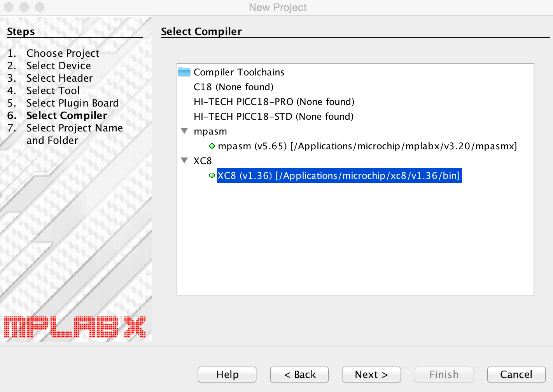Click green status dot beside mpasm v5.65
Screen dimensions: 553x392
tap(212, 146)
